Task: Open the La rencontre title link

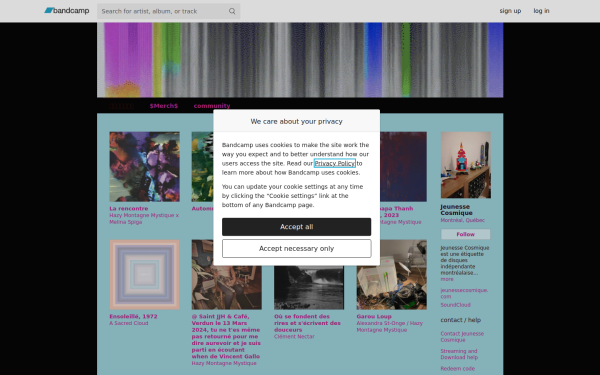Action: (129, 209)
